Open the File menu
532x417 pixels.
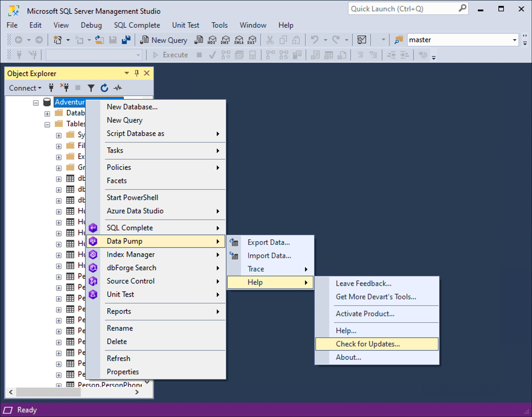coord(12,25)
